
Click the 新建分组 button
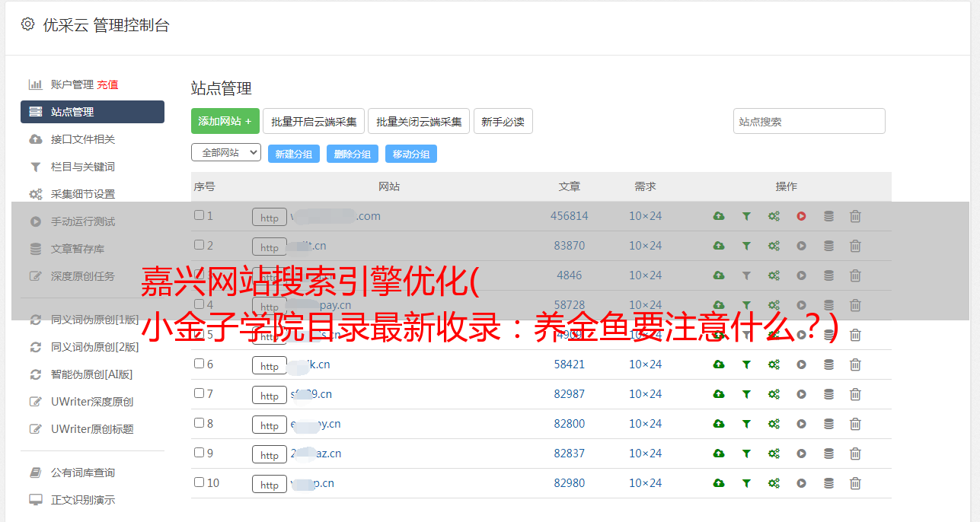click(294, 154)
